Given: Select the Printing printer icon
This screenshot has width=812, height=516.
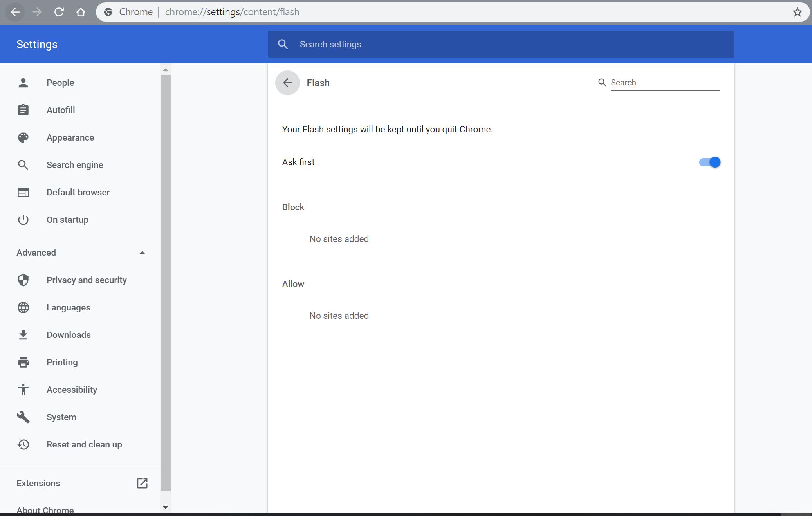Looking at the screenshot, I should pos(23,362).
